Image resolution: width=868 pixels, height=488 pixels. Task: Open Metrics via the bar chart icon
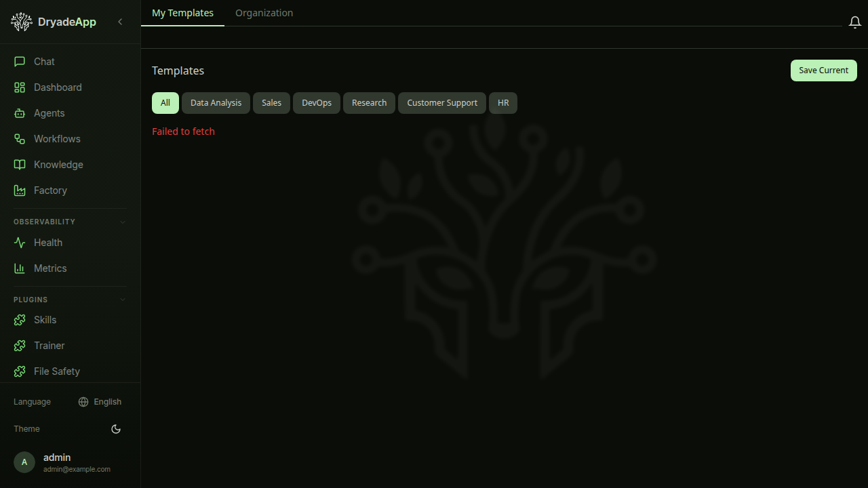click(x=20, y=268)
